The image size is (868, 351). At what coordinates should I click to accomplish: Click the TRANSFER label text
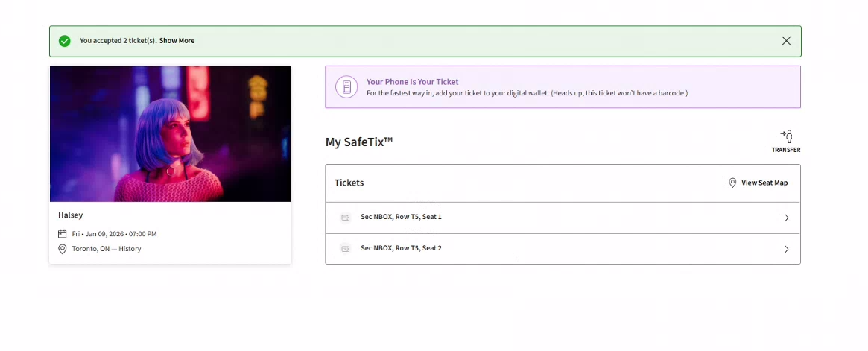pos(786,151)
